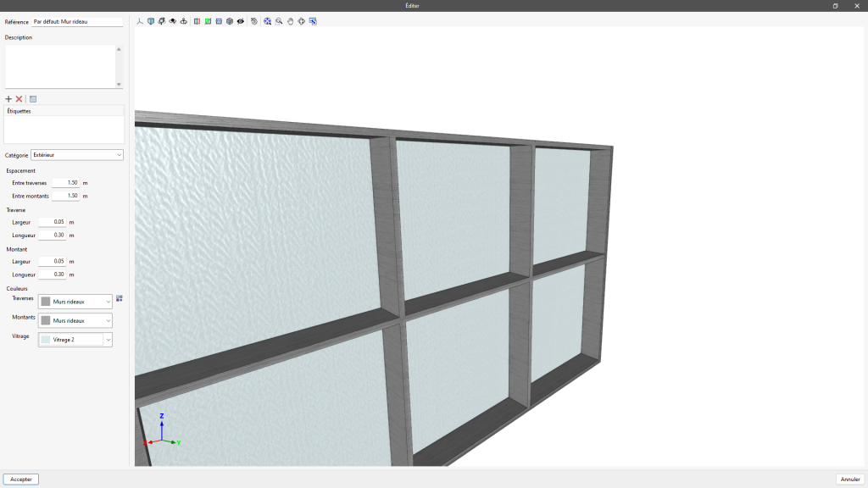The image size is (868, 488).
Task: Edit the Traverse Longueur field
Action: click(x=53, y=236)
